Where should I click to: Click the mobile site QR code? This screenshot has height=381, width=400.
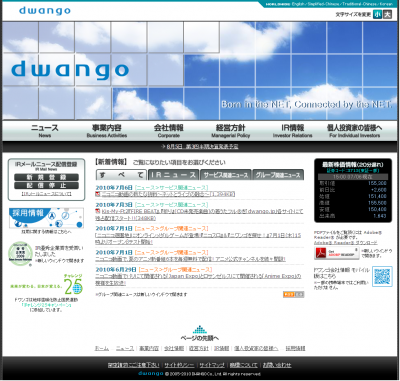click(382, 276)
